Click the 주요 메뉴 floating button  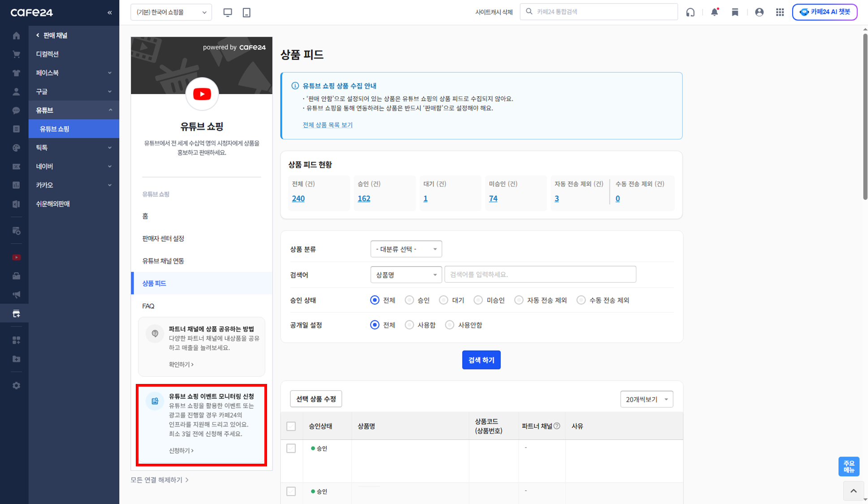point(849,466)
